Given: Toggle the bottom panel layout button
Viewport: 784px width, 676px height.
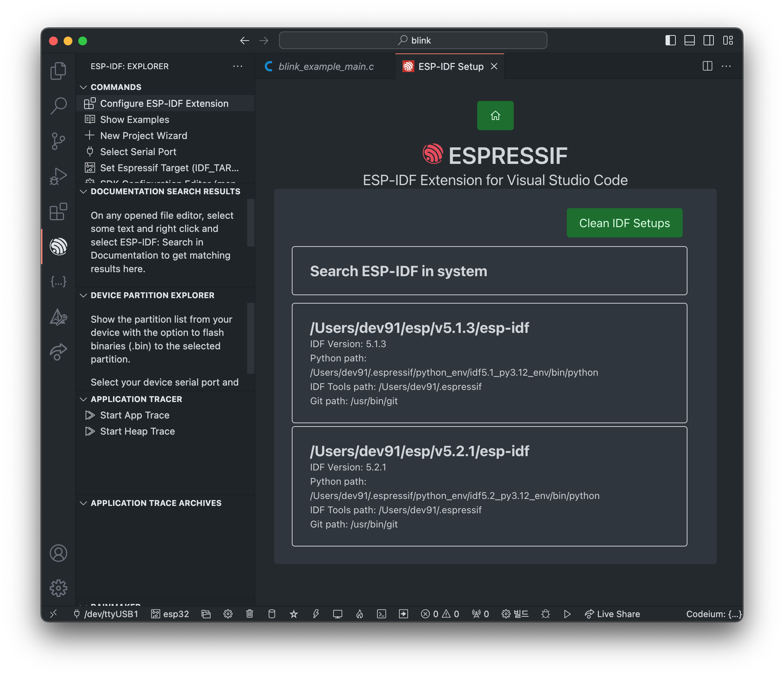Looking at the screenshot, I should pos(689,41).
